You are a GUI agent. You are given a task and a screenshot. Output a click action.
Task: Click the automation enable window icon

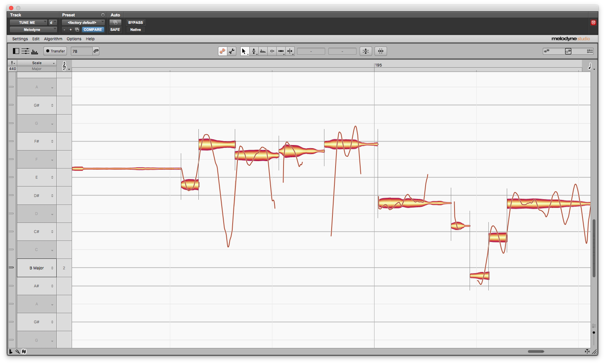click(115, 23)
